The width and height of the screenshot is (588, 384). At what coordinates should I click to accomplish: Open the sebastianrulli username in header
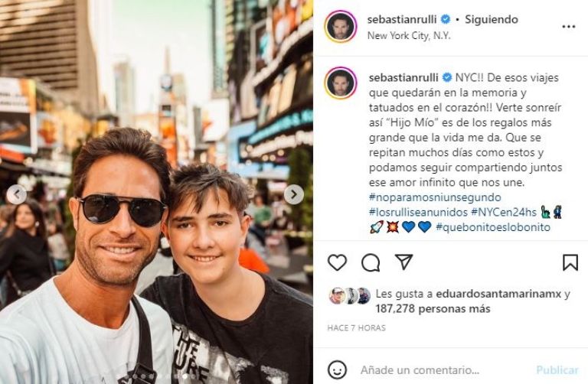(403, 19)
